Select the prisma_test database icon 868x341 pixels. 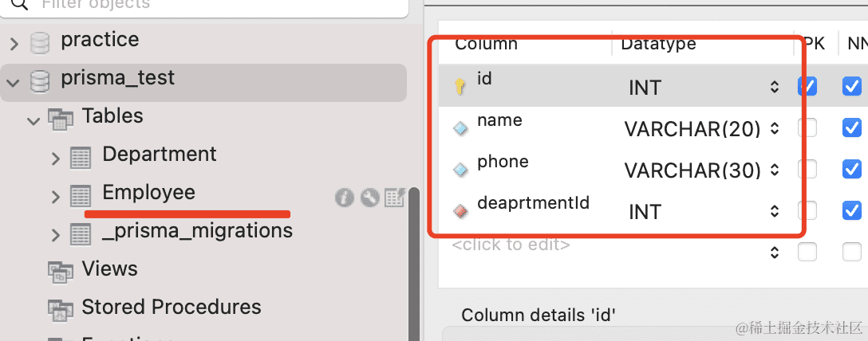pyautogui.click(x=40, y=82)
